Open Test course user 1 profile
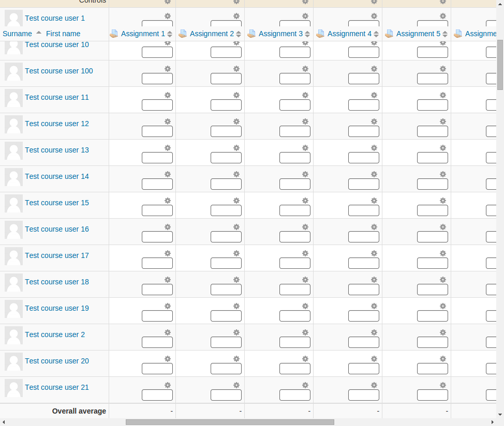This screenshot has width=504, height=426. coord(55,18)
